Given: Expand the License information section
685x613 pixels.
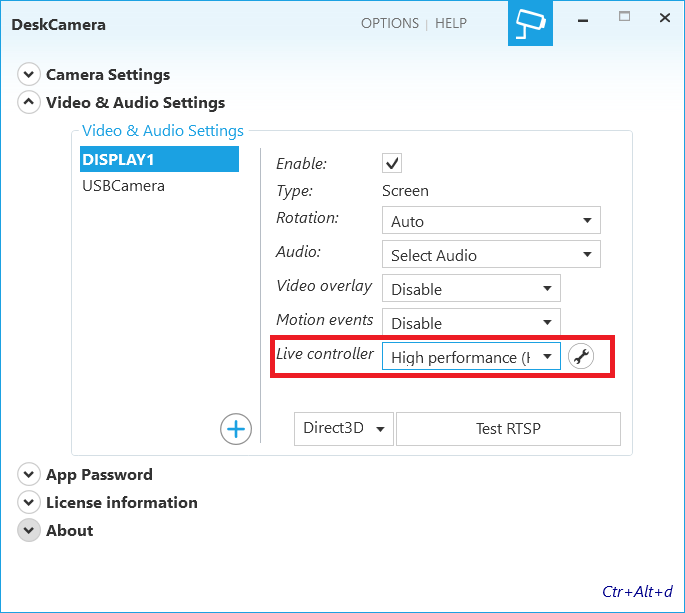Looking at the screenshot, I should coord(29,503).
